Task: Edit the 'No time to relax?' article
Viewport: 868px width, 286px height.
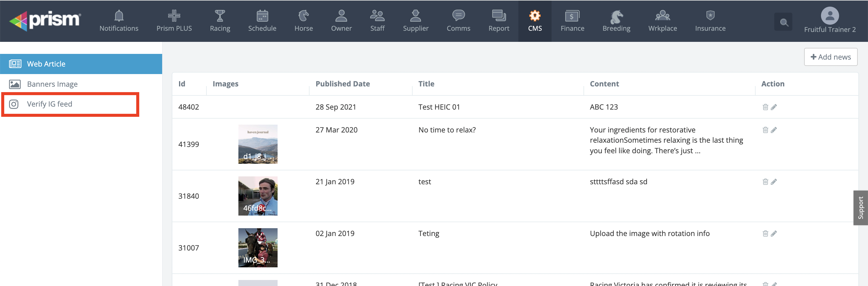Action: [x=774, y=130]
